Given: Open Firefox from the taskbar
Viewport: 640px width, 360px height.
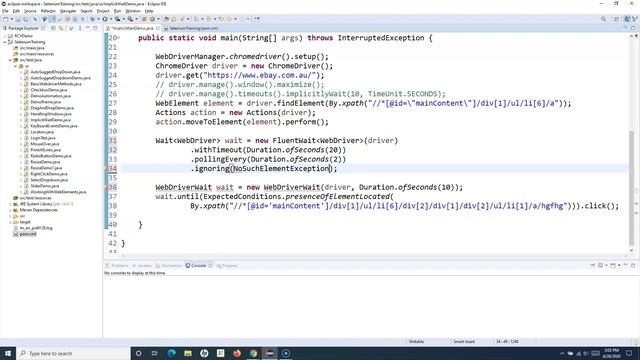Looking at the screenshot, I should point(237,353).
